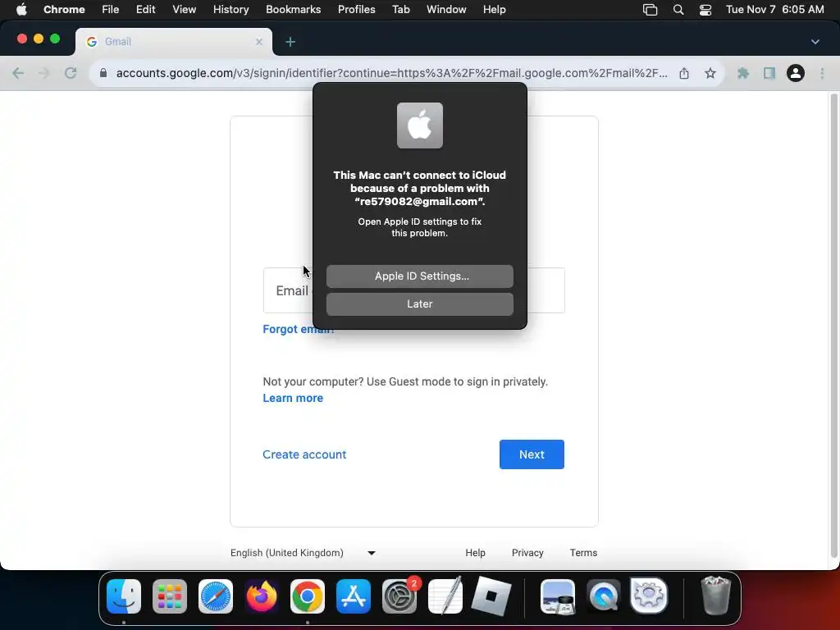The image size is (840, 630).
Task: Open the Terms footer link
Action: [583, 553]
